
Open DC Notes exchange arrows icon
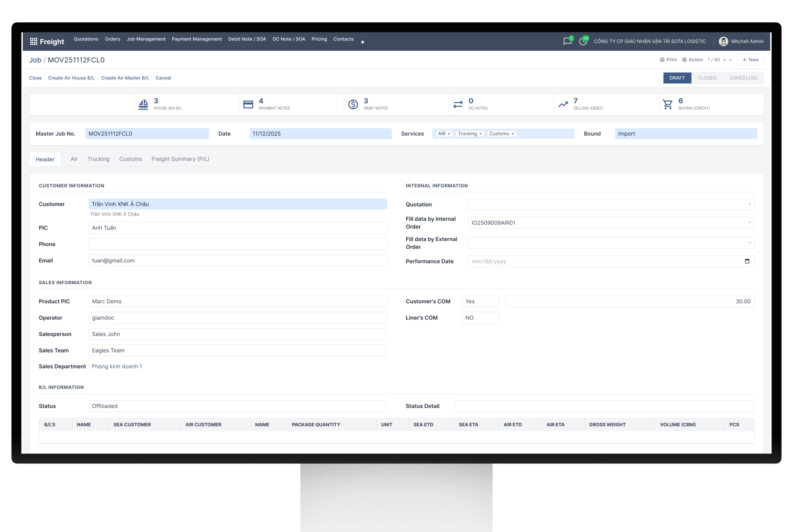click(x=458, y=104)
